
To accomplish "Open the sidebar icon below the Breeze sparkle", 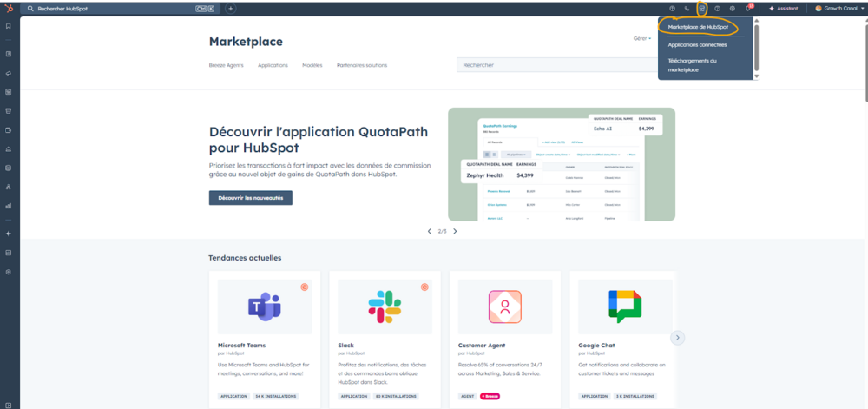I will point(9,253).
